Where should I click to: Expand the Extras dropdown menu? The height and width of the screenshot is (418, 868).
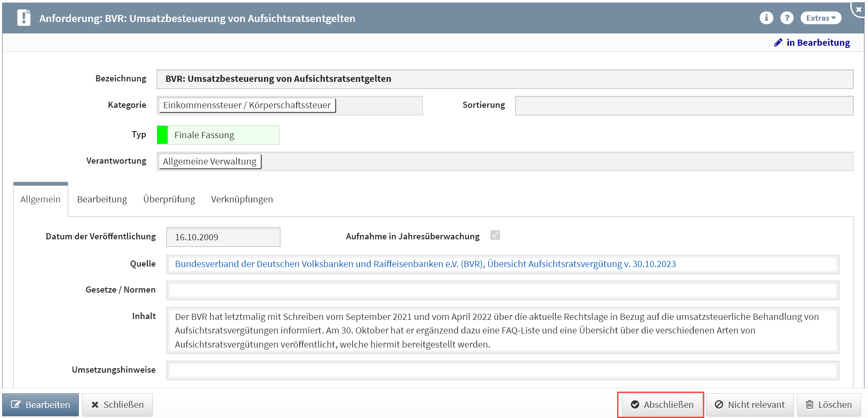820,18
